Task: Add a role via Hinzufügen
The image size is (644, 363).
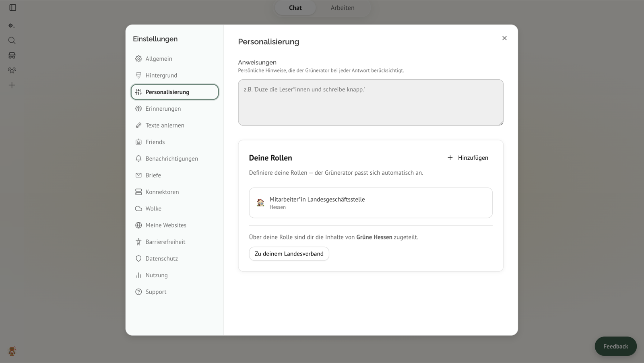Action: point(468,158)
